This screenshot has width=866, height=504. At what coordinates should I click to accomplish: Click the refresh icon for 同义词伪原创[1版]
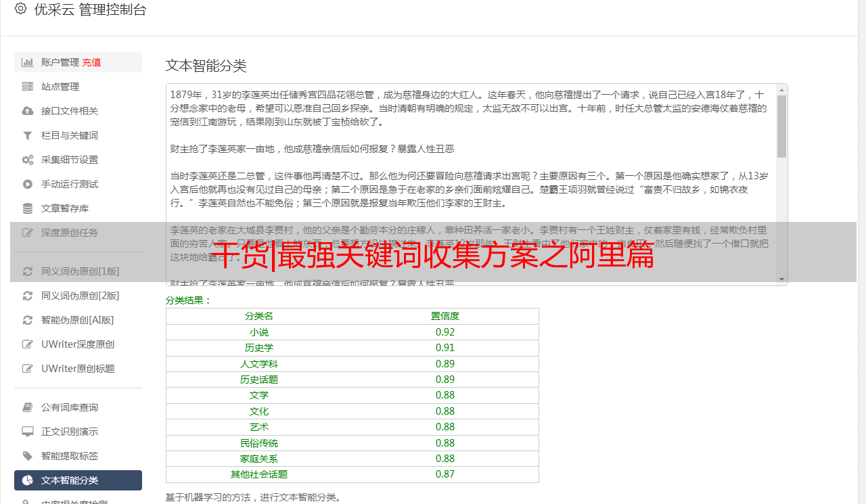pos(28,271)
